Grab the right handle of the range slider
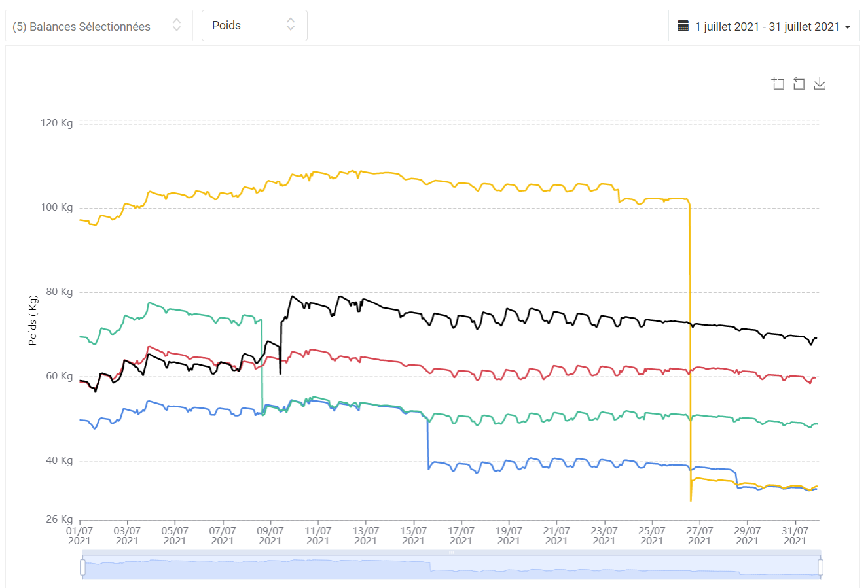 click(x=821, y=566)
